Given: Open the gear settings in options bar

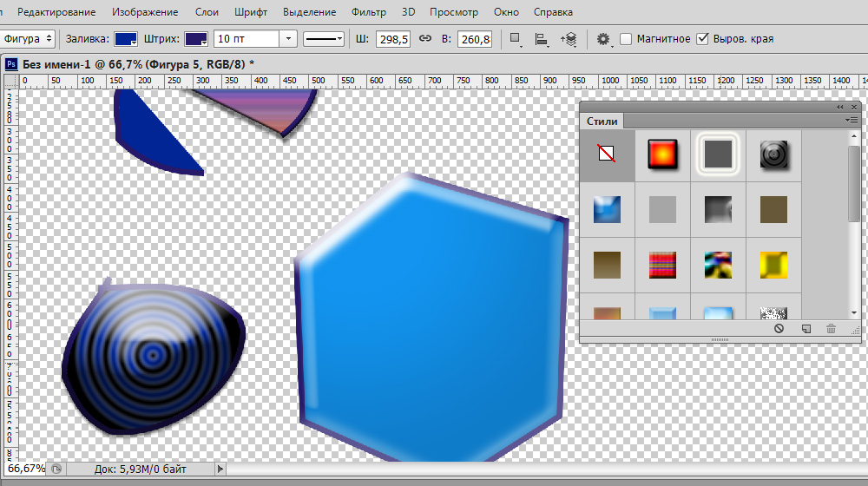Looking at the screenshot, I should click(603, 39).
